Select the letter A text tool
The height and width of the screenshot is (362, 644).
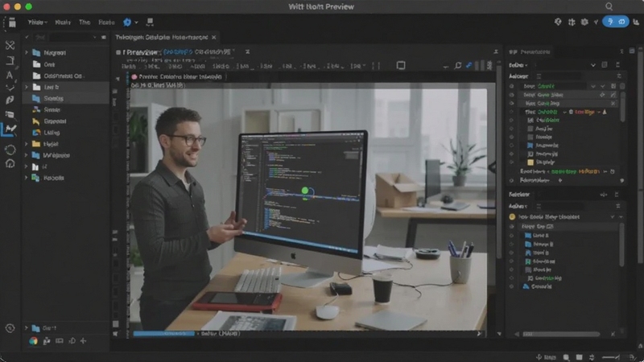(x=10, y=75)
